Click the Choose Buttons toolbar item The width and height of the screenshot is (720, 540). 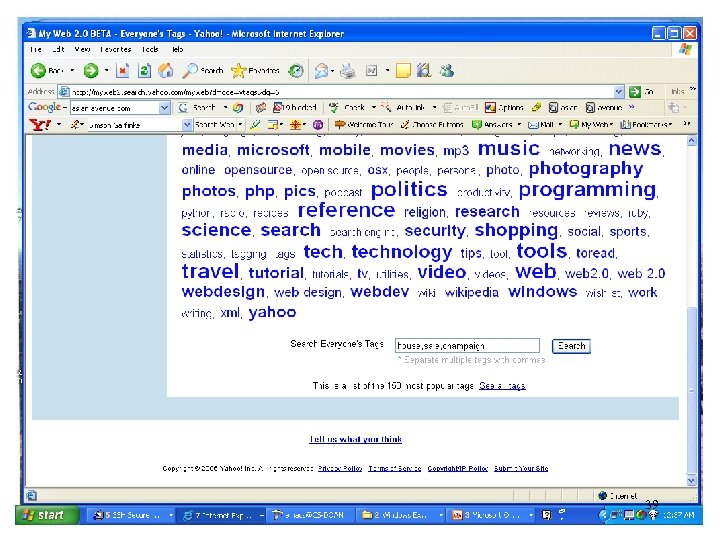pyautogui.click(x=432, y=124)
